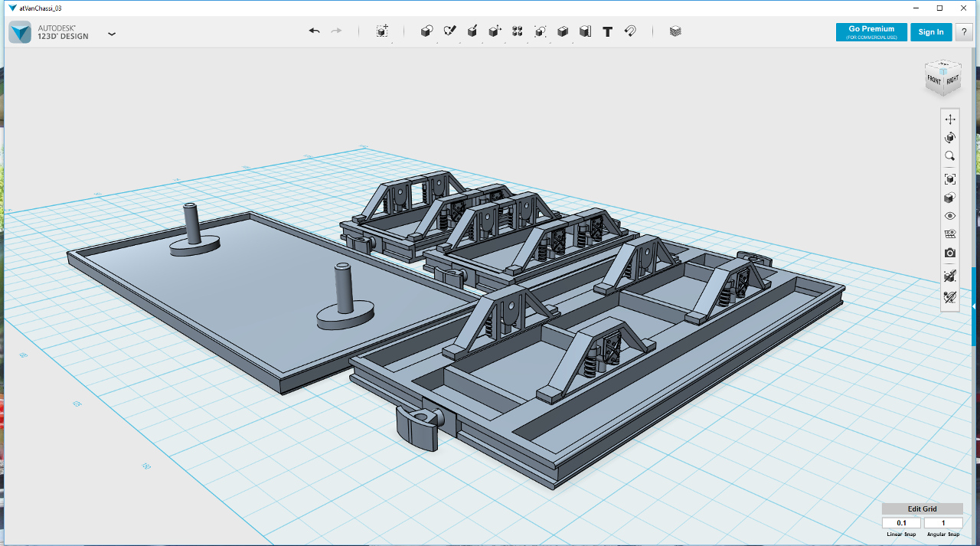Open the Material tool (striped cube icon)
The image size is (980, 546).
[x=675, y=31]
